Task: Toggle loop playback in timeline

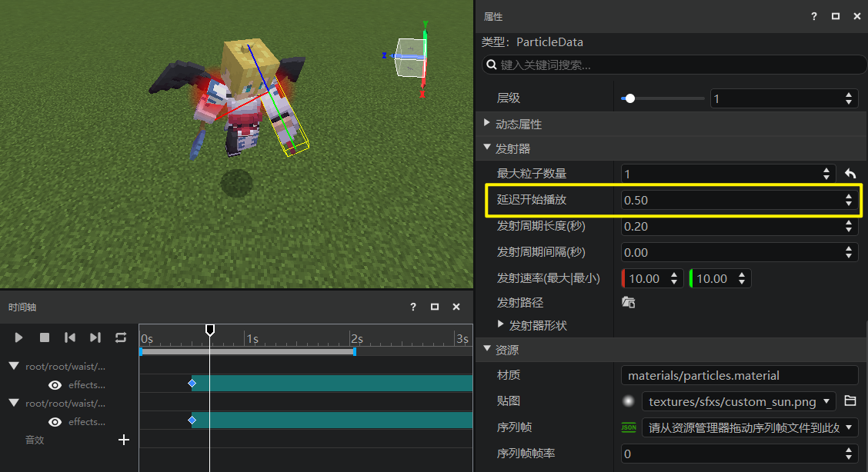Action: [121, 337]
